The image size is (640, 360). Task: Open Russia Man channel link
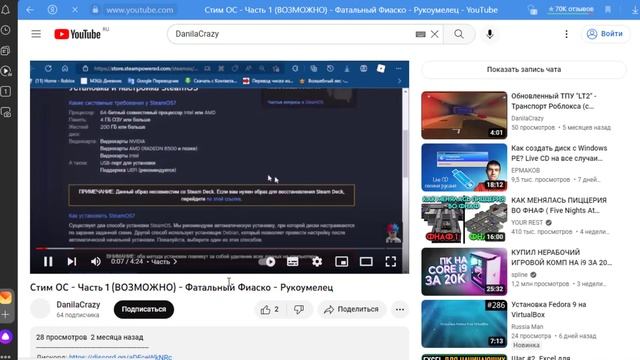click(x=527, y=327)
